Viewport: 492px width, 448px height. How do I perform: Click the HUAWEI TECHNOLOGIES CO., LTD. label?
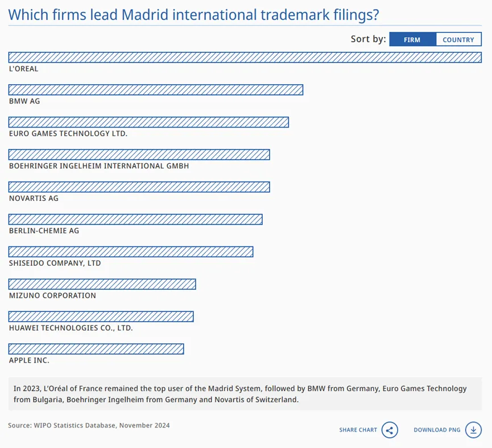point(71,328)
